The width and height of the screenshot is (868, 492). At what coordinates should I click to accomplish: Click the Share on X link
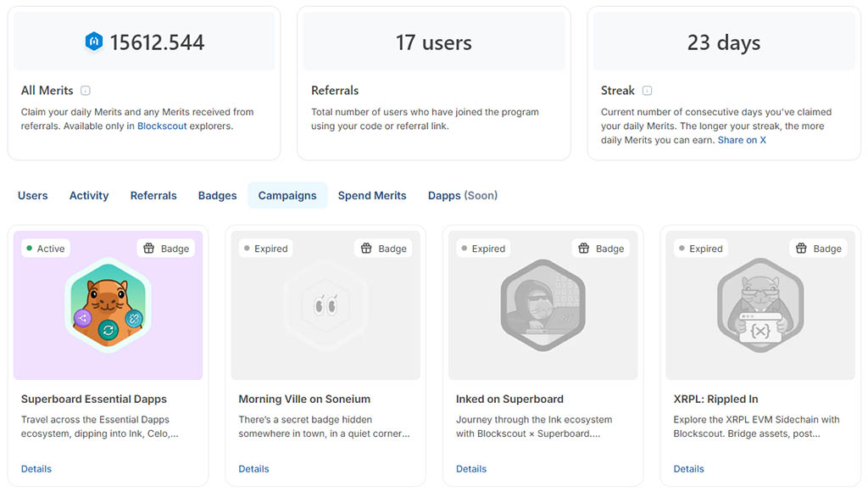742,140
